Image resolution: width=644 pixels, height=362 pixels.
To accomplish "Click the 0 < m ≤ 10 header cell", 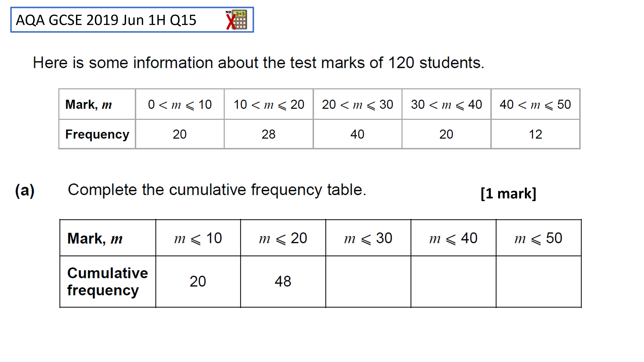I will [180, 104].
